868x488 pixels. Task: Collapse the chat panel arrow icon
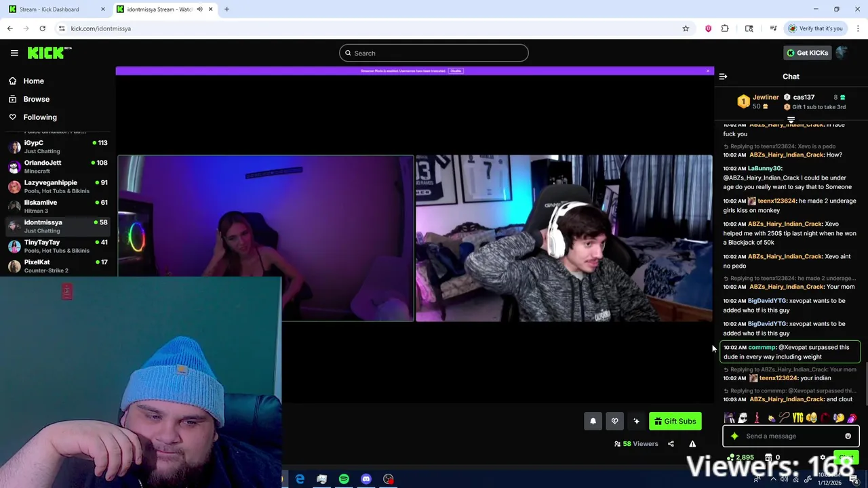[723, 77]
